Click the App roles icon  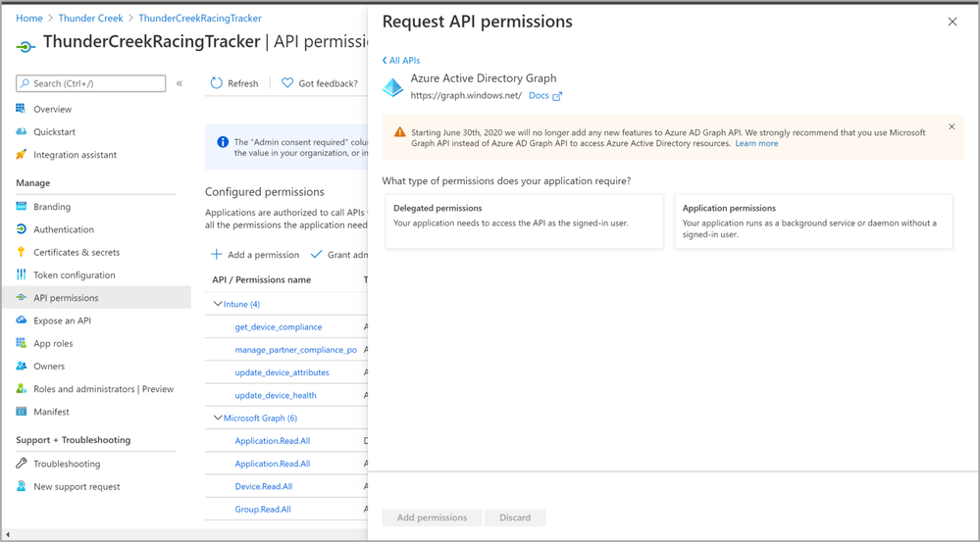click(x=21, y=343)
